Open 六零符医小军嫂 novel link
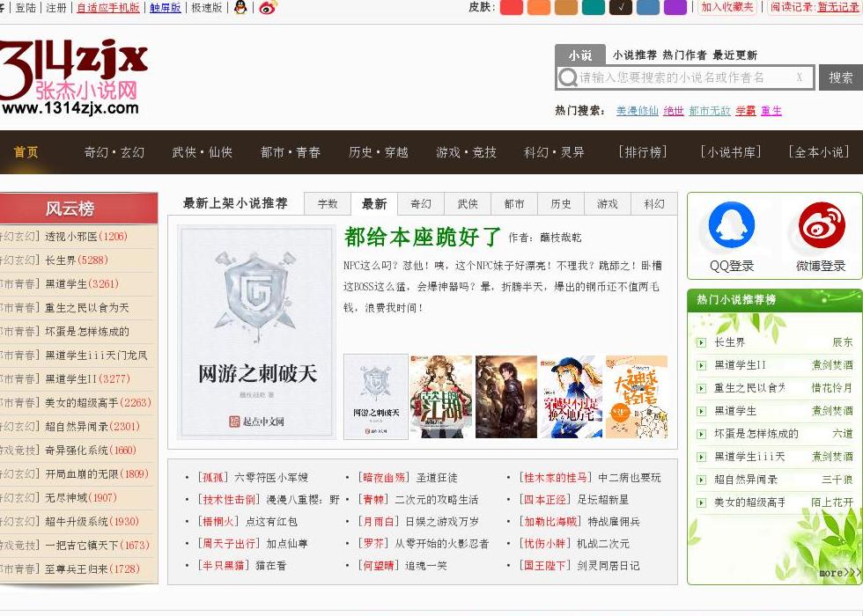863x616 pixels. (x=271, y=477)
